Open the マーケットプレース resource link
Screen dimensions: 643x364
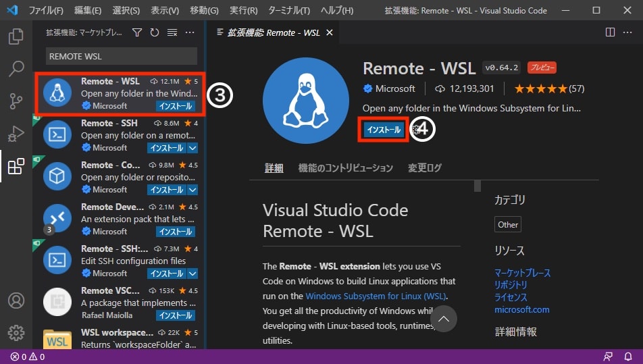[x=523, y=273]
